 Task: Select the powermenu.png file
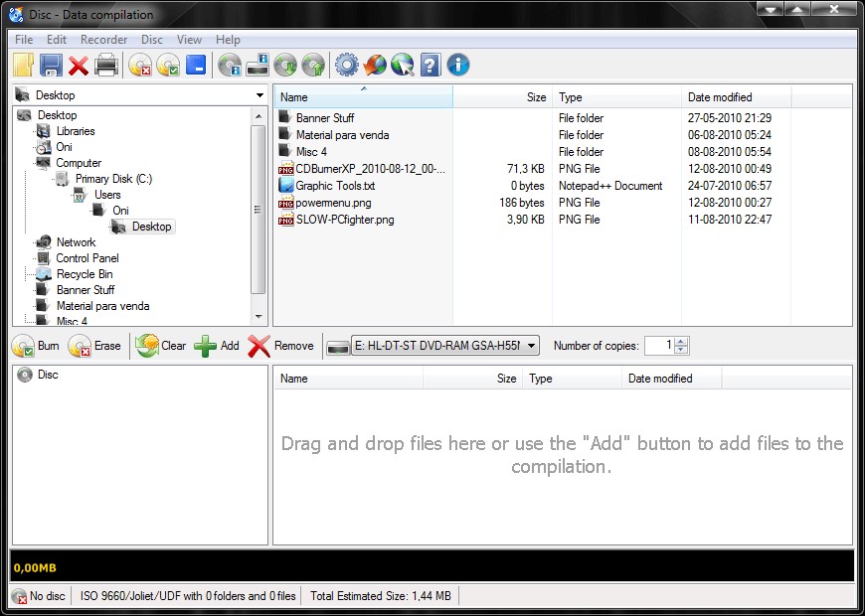coord(333,203)
